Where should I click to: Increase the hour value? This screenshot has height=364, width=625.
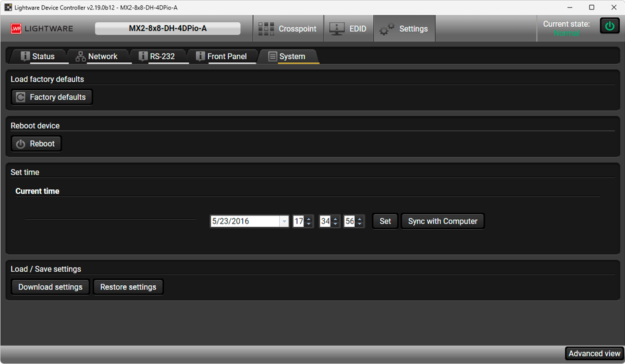(309, 219)
